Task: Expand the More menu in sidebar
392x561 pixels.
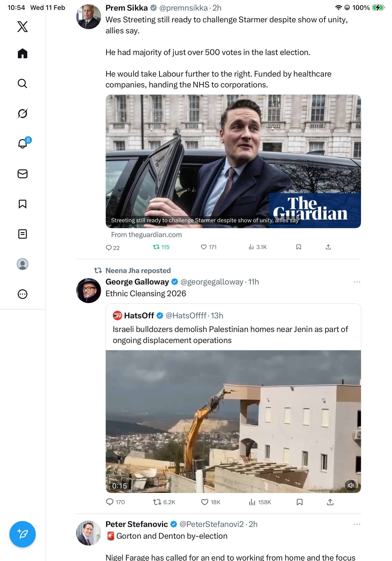Action: pos(23,294)
